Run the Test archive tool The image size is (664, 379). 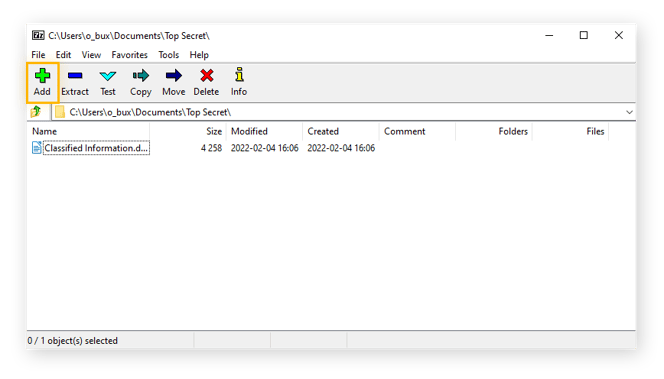108,83
